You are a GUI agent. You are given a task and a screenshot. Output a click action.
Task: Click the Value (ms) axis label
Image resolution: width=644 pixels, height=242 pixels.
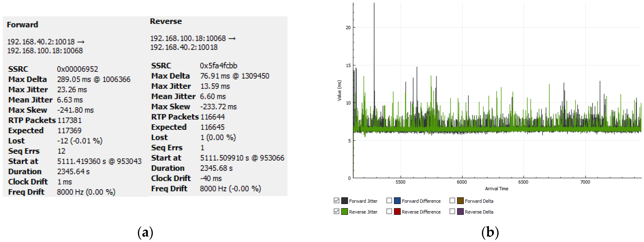tap(339, 90)
